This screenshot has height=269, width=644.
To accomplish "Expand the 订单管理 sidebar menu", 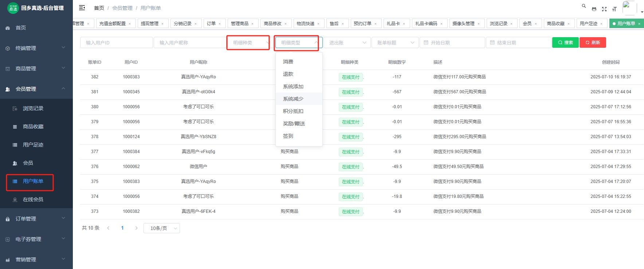I will pyautogui.click(x=36, y=219).
